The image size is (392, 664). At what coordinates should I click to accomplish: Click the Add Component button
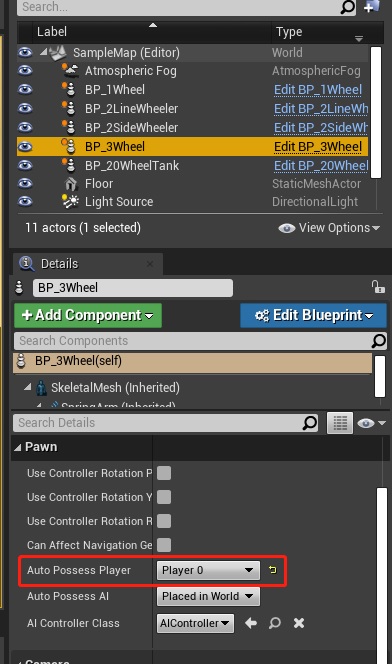88,315
